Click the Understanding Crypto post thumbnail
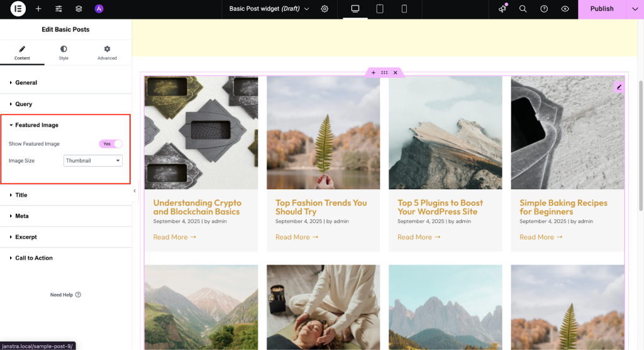This screenshot has width=644, height=350. coord(201,132)
